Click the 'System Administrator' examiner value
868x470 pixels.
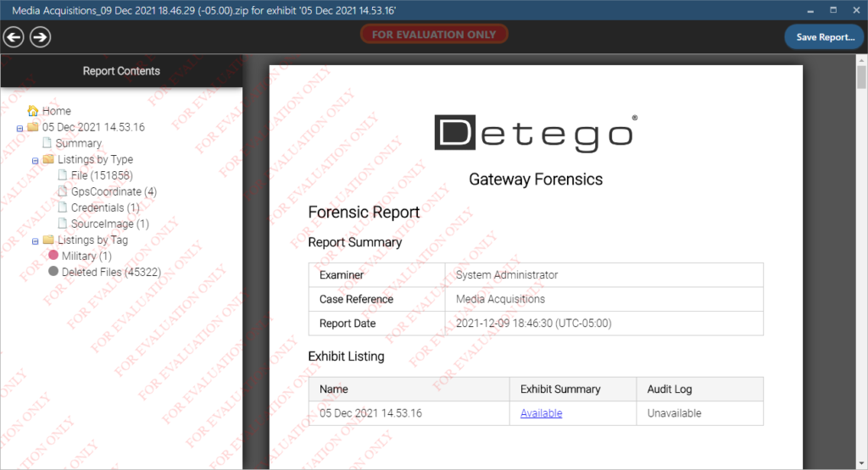point(507,275)
